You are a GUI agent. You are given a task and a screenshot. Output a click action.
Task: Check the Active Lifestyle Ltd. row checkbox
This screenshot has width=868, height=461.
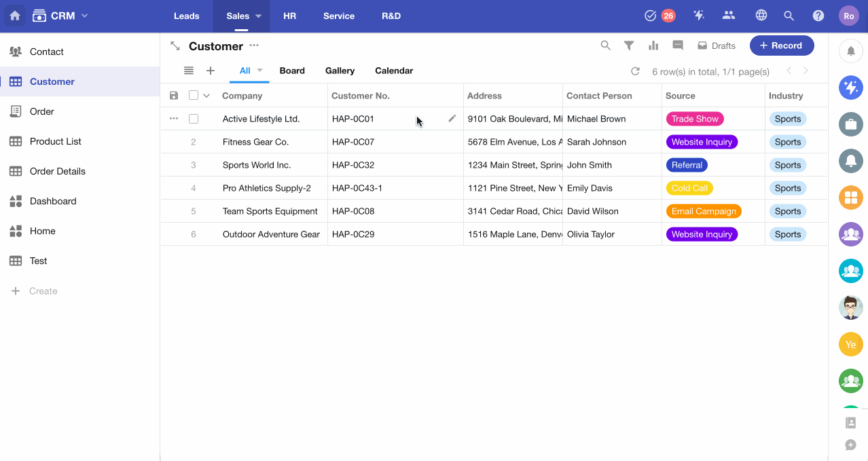pos(194,119)
